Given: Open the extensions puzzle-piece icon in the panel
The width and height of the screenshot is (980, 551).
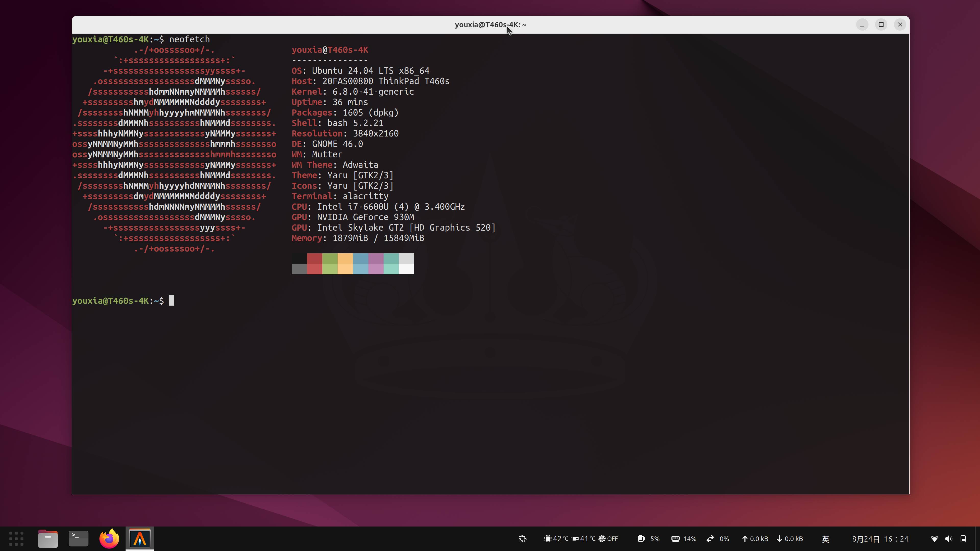Looking at the screenshot, I should (522, 539).
